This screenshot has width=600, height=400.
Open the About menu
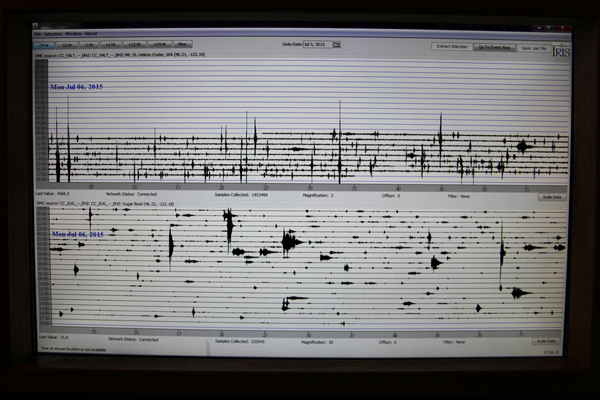coord(90,34)
